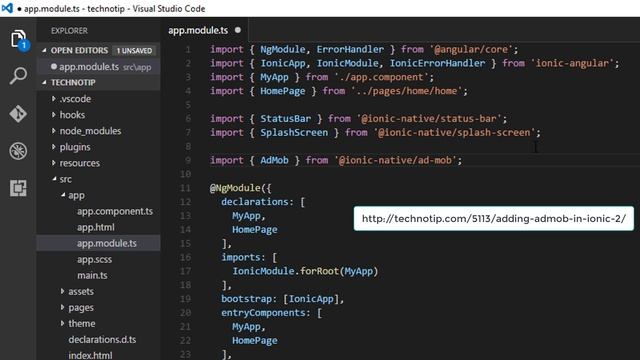The height and width of the screenshot is (360, 640).
Task: Click 'bootstrap:' property in the code
Action: [x=249, y=299]
